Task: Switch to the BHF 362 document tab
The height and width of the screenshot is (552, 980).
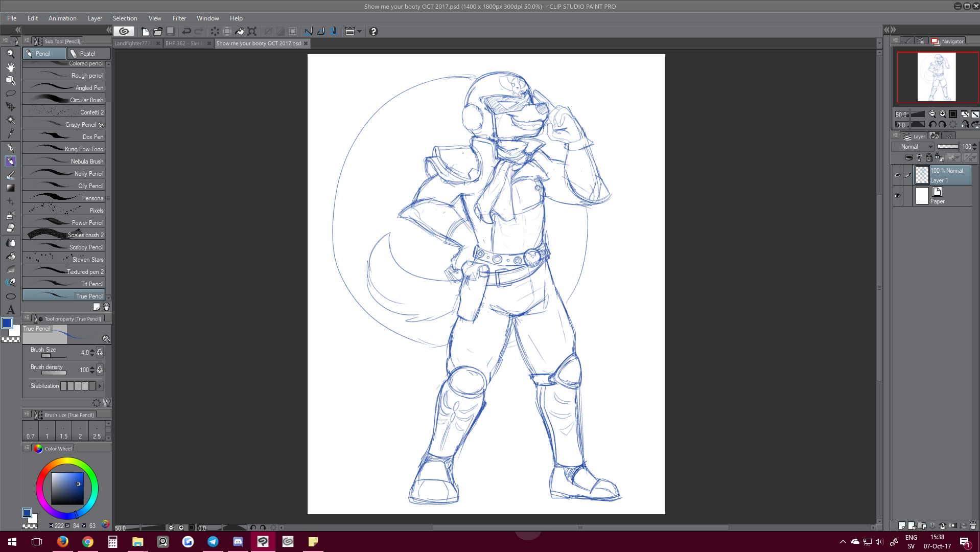Action: 184,43
